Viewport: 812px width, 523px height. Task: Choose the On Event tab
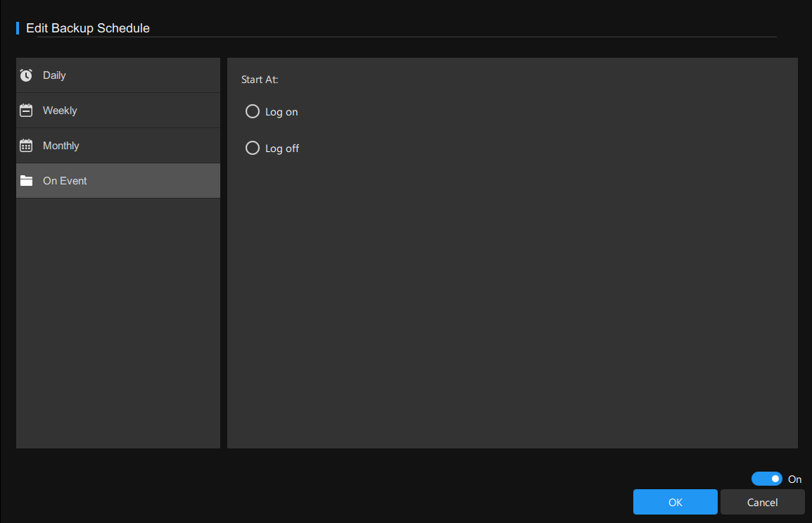coord(118,181)
